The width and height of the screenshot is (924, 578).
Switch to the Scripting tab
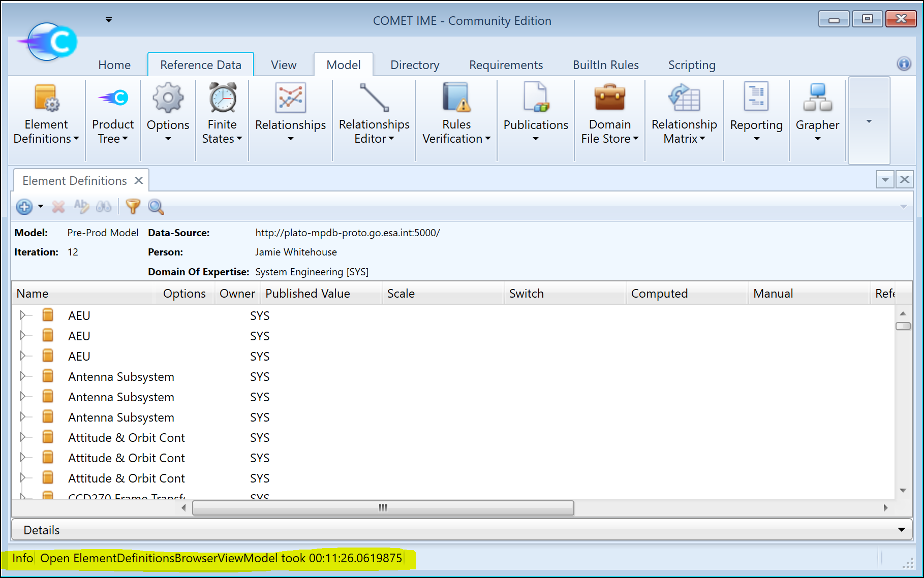click(x=691, y=65)
